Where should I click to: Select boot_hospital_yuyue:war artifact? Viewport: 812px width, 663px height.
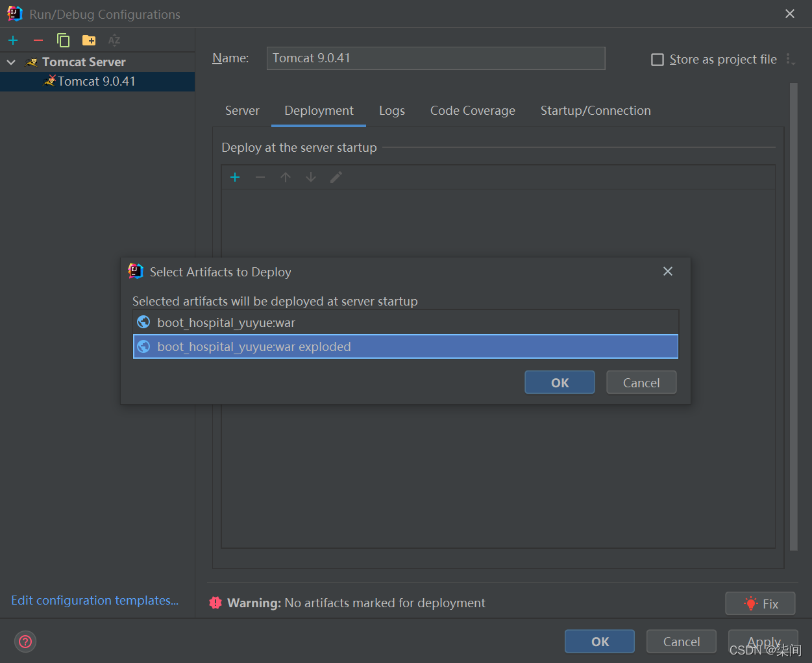coord(226,322)
